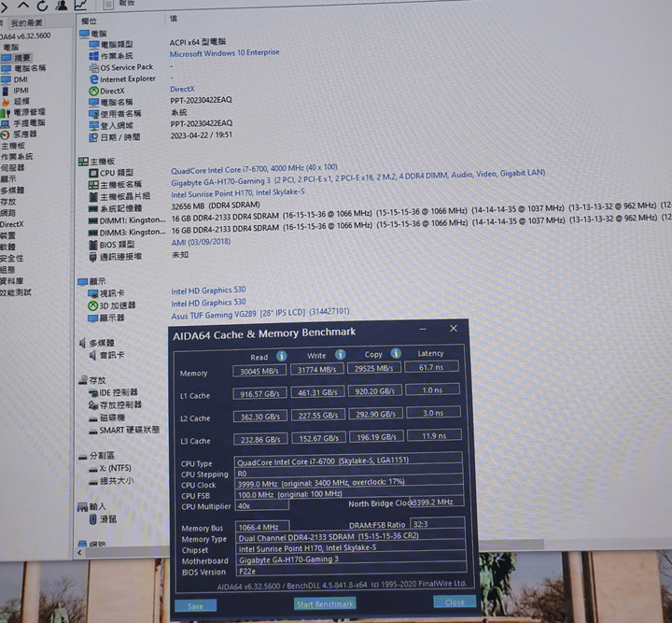Screen dimensions: 672x623
Task: Switch to the 我的最愛 favorites tab
Action: (x=26, y=22)
